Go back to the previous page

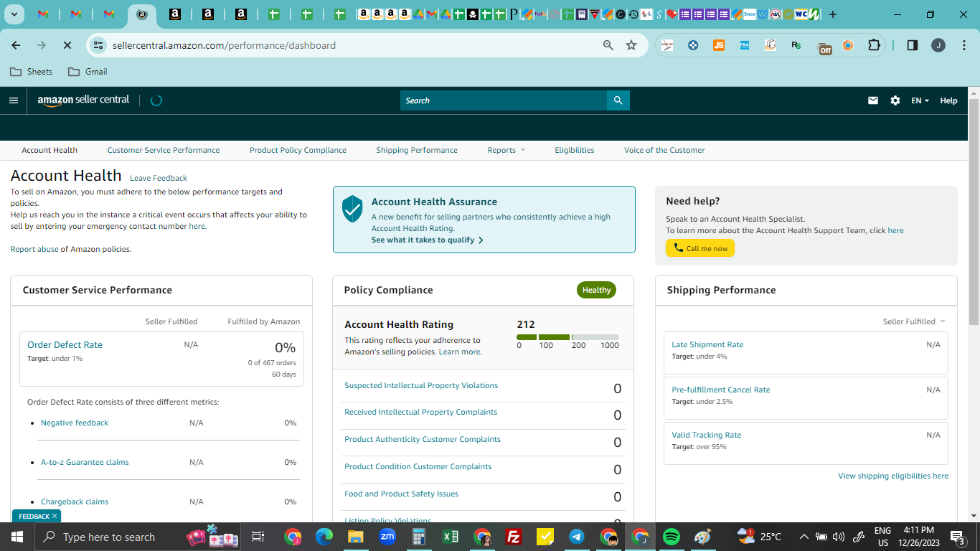tap(16, 45)
